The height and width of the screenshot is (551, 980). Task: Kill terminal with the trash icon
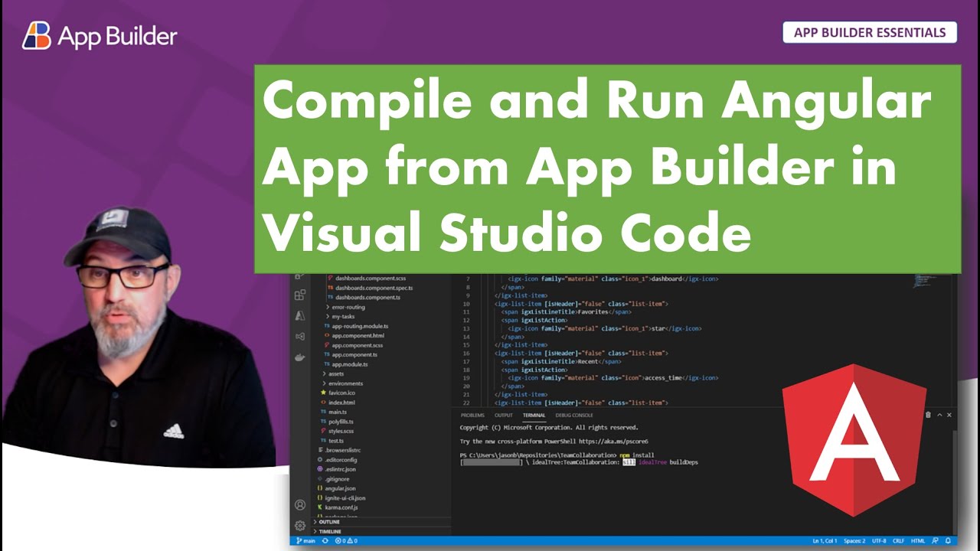pos(928,415)
